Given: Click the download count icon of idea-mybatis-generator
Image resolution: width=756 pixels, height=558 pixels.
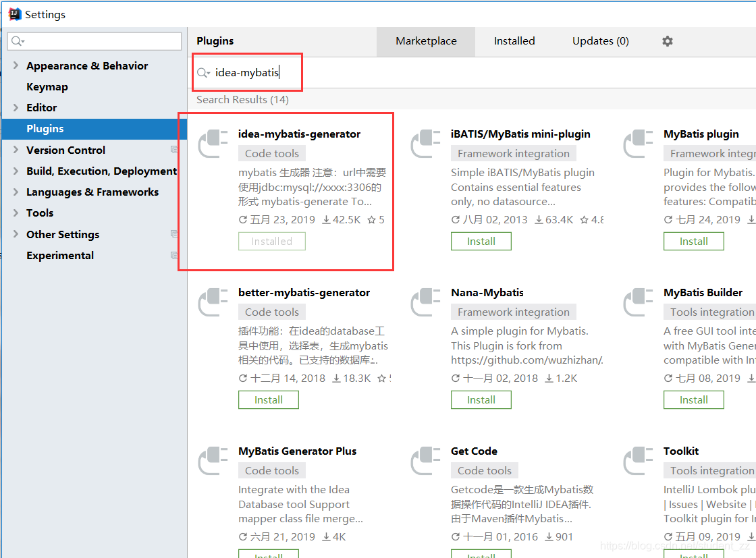Looking at the screenshot, I should pyautogui.click(x=327, y=220).
